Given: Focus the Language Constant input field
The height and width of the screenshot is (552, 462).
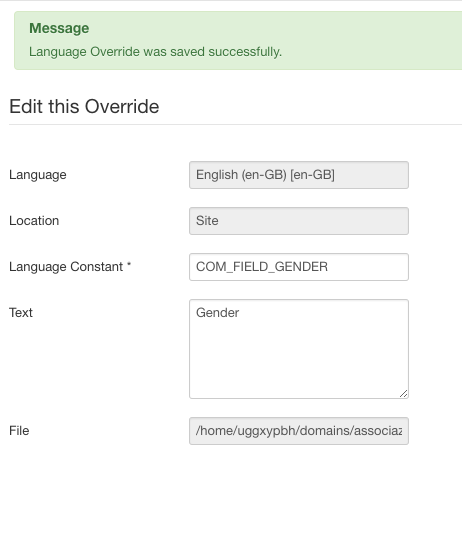Looking at the screenshot, I should pos(299,267).
